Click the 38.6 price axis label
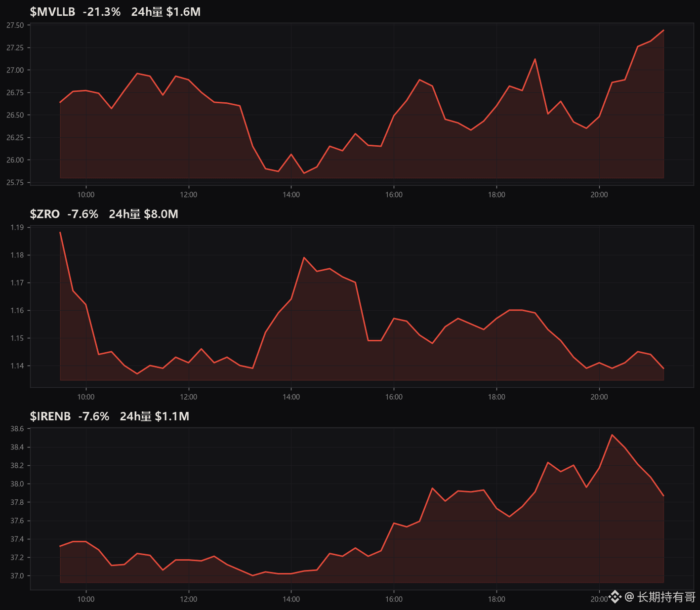 [17, 429]
